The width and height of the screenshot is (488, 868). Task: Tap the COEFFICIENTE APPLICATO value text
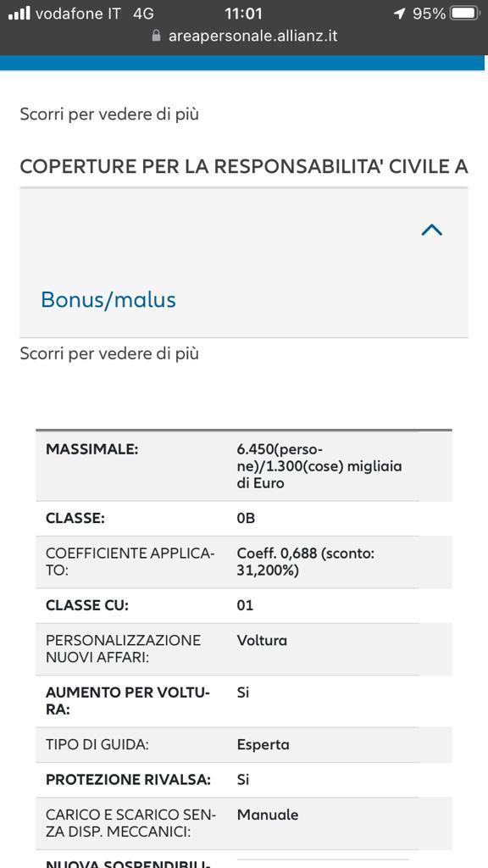point(305,562)
